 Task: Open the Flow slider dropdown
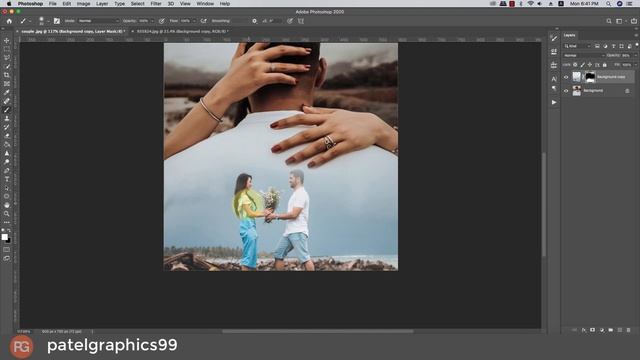pos(194,21)
